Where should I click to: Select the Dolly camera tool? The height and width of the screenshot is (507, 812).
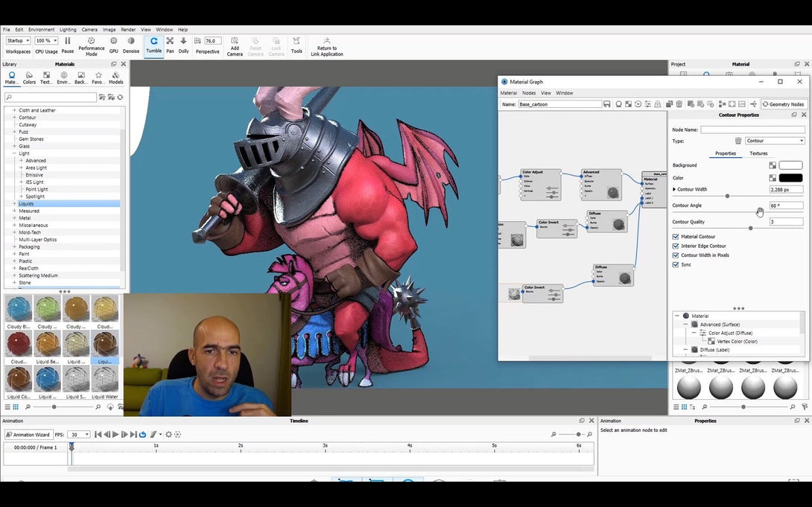click(x=183, y=45)
